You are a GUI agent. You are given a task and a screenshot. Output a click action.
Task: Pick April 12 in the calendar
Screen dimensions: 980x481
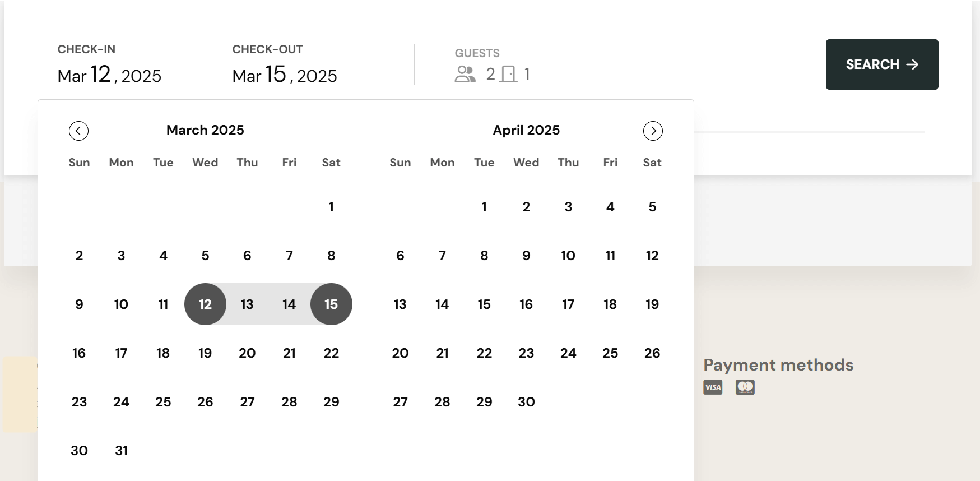point(652,256)
